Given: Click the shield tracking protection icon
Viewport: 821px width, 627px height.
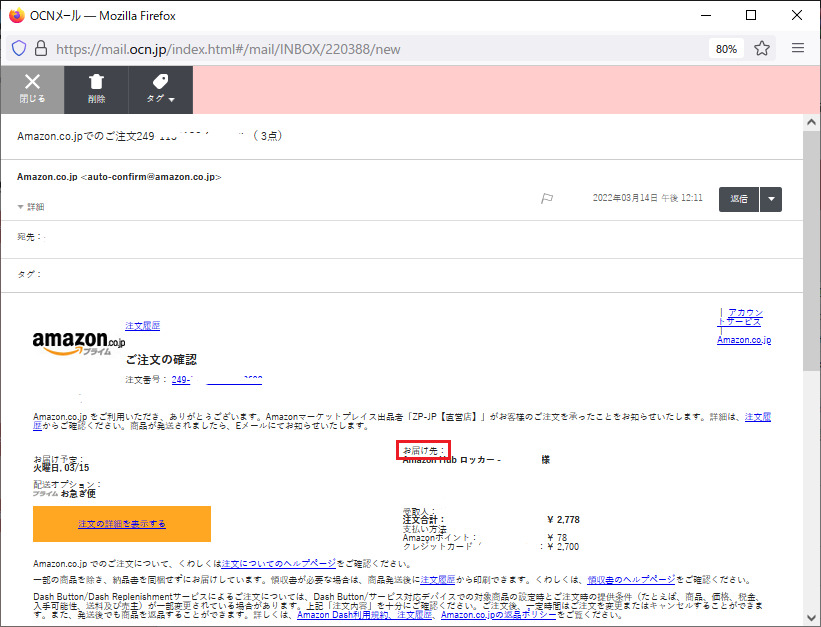Looking at the screenshot, I should (18, 48).
